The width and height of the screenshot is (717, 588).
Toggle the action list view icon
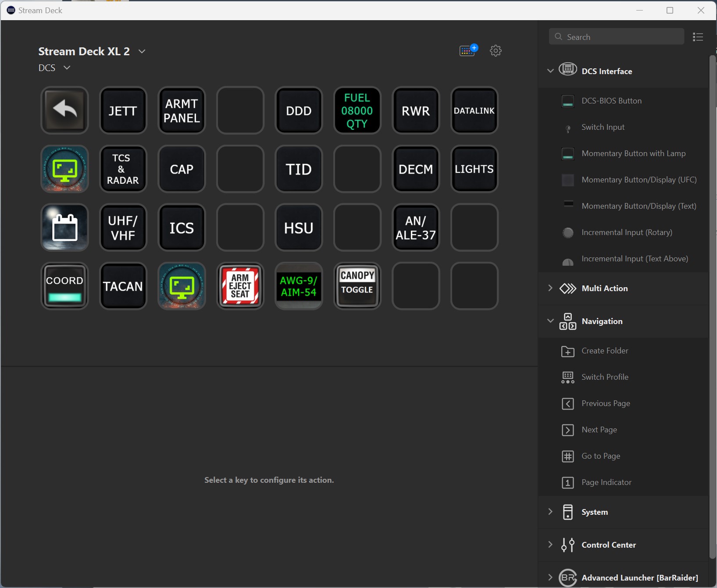point(698,37)
